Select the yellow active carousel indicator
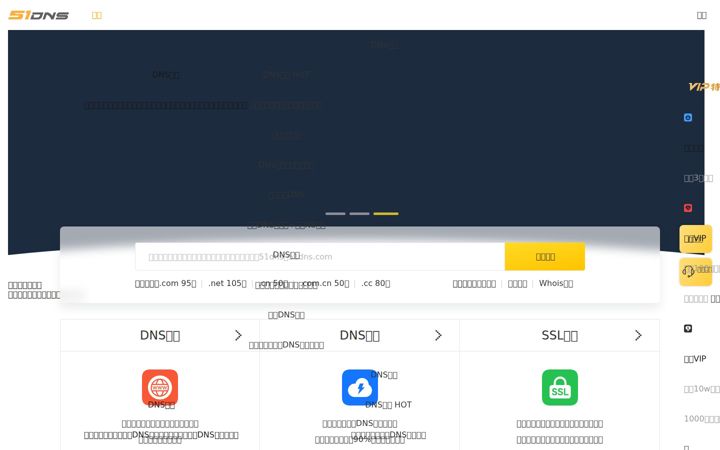720x450 pixels. coord(386,214)
